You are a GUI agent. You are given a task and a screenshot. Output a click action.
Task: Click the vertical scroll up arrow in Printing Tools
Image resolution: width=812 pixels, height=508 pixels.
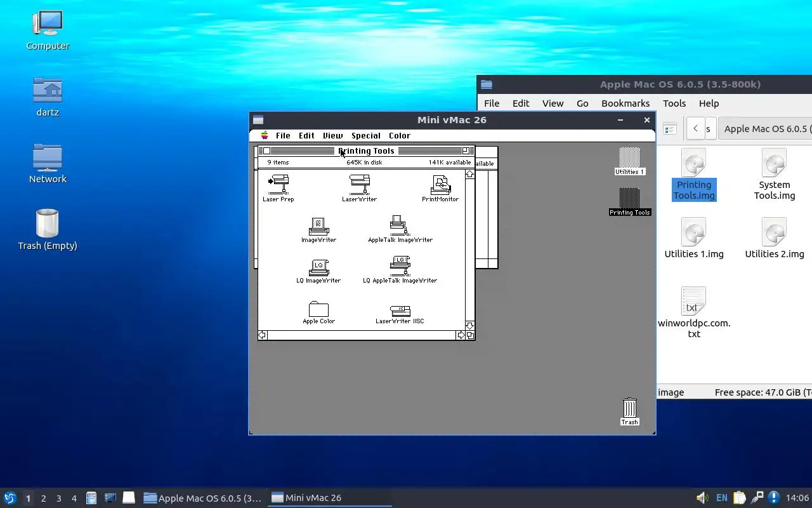[470, 174]
